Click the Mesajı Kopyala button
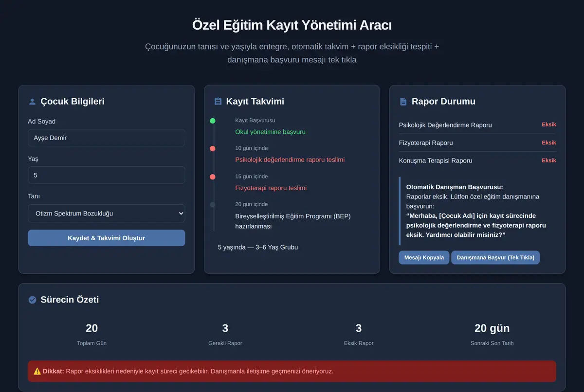The width and height of the screenshot is (584, 392). [x=424, y=257]
